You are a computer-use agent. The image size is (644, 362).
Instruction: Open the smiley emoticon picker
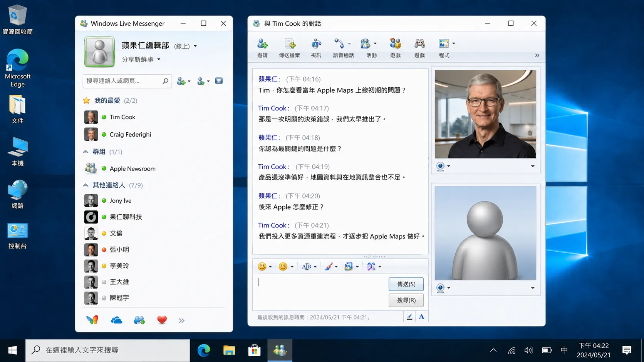pyautogui.click(x=262, y=267)
